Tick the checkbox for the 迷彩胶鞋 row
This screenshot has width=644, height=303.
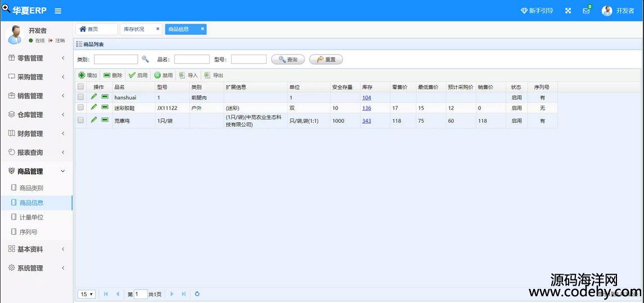(x=80, y=108)
